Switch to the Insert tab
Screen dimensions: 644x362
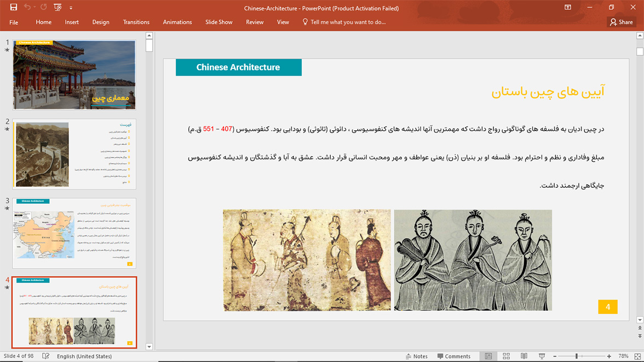tap(72, 22)
